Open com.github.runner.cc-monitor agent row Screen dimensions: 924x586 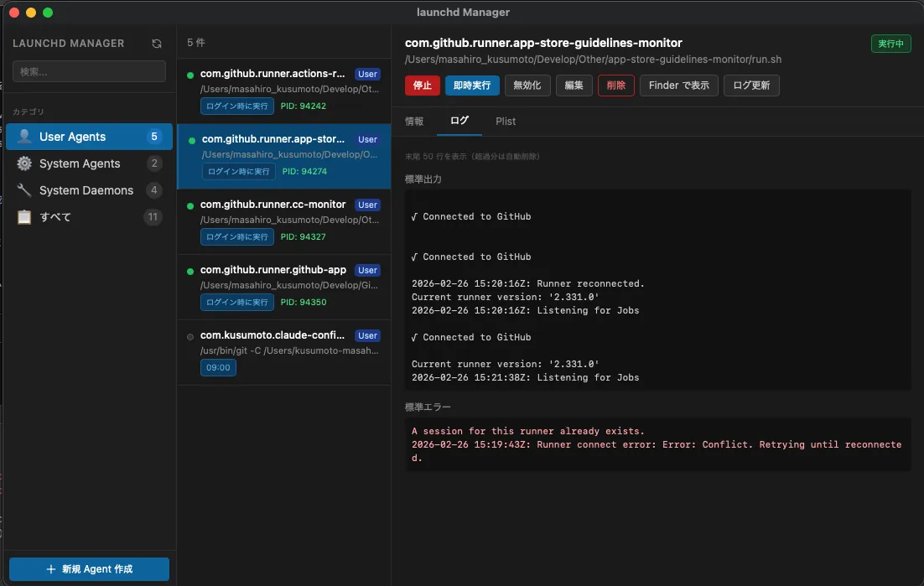tap(284, 221)
